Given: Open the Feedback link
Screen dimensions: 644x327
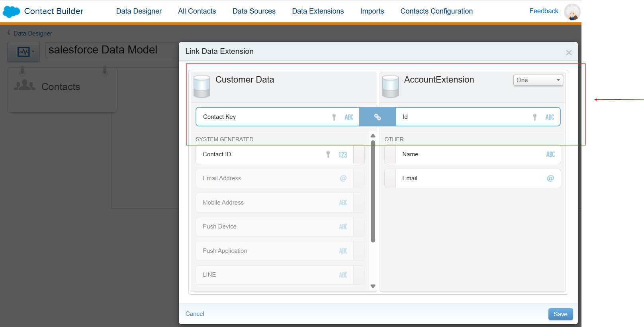Looking at the screenshot, I should (544, 11).
